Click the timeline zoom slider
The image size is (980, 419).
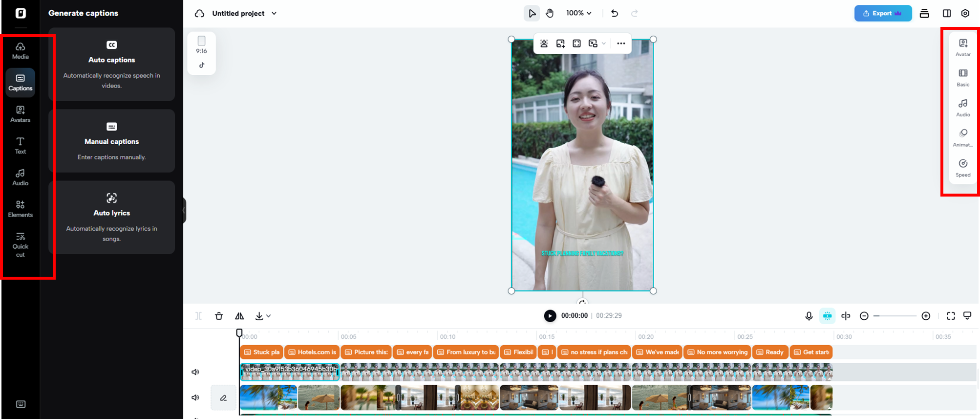(895, 316)
